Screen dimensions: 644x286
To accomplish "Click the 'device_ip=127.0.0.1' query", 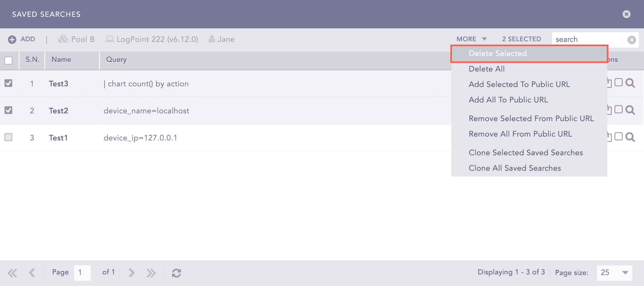I will (140, 138).
